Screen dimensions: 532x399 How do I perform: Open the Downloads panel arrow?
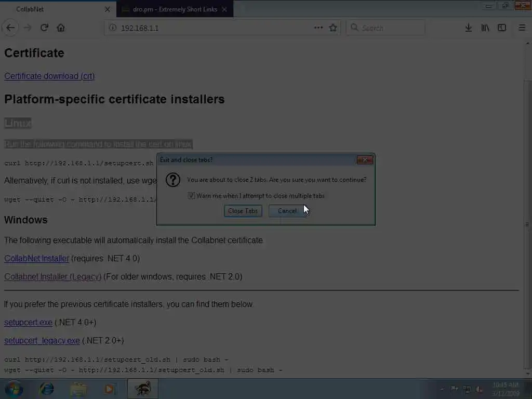pyautogui.click(x=468, y=28)
